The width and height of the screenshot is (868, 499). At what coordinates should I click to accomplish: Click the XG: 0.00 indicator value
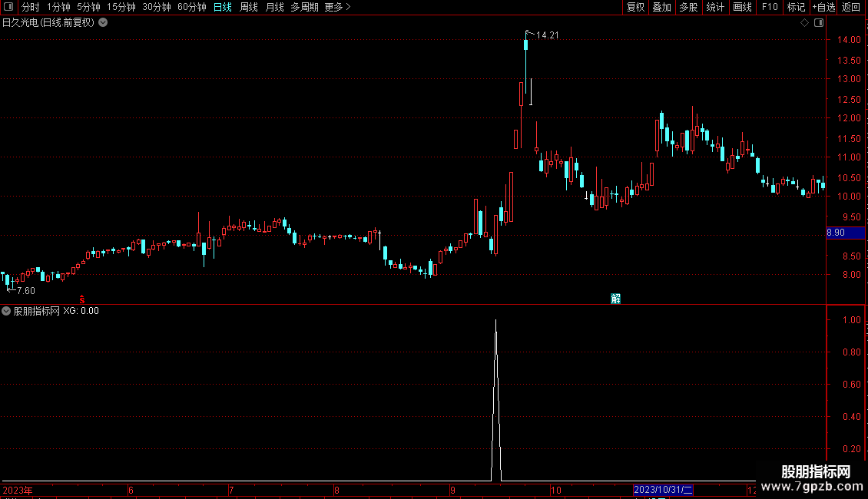[x=81, y=311]
